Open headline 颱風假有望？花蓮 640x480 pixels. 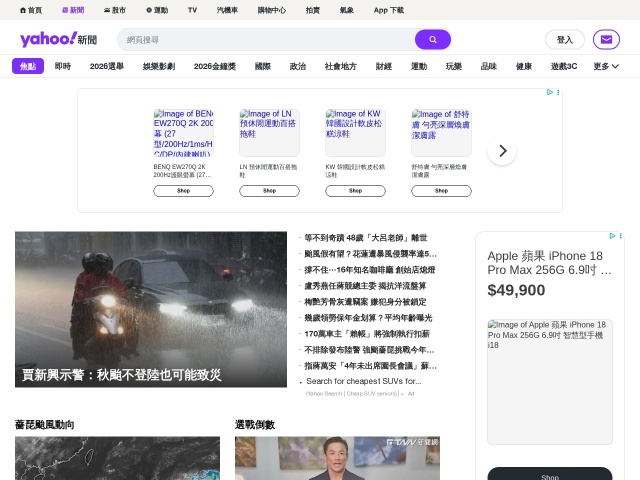pos(370,254)
